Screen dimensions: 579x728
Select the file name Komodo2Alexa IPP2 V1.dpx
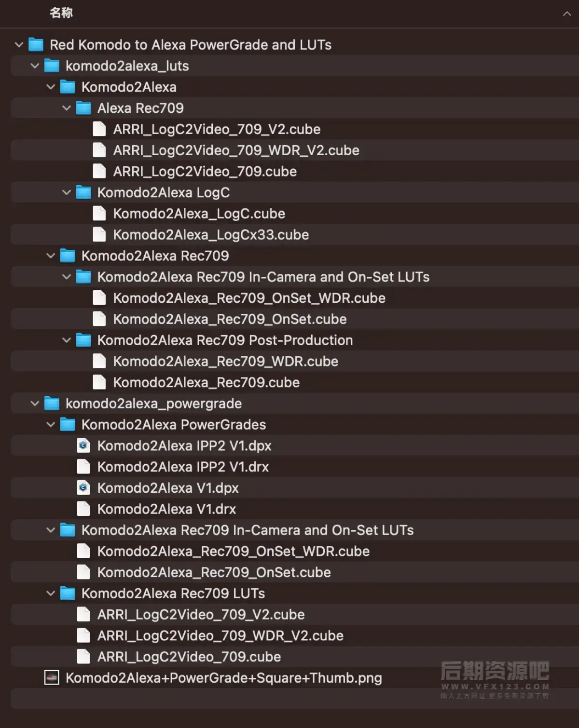pyautogui.click(x=184, y=446)
